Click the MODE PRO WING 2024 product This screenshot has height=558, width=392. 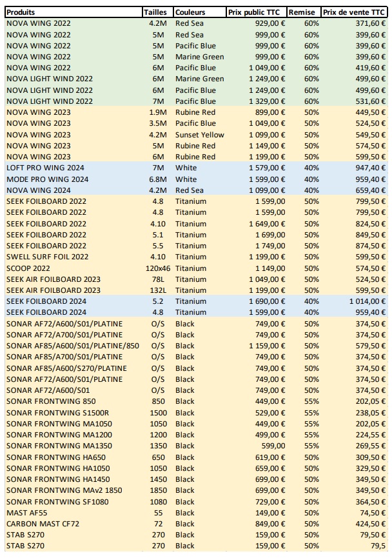point(46,179)
